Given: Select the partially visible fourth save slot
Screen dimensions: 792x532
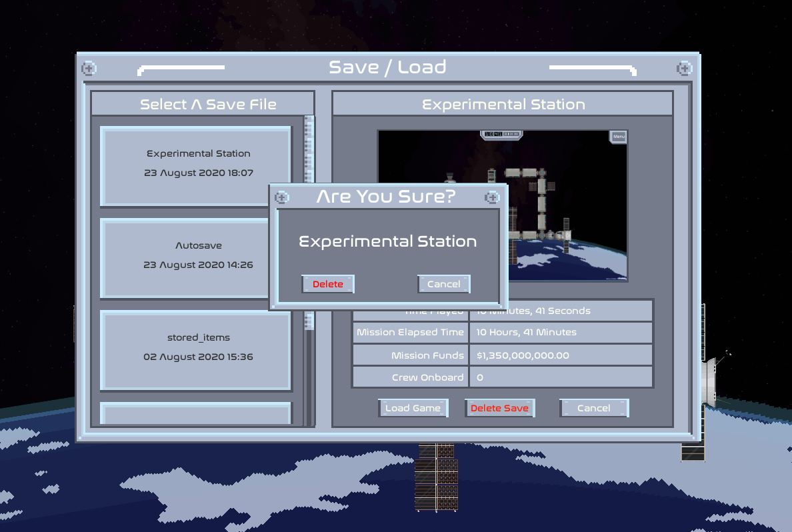Looking at the screenshot, I should 195,413.
